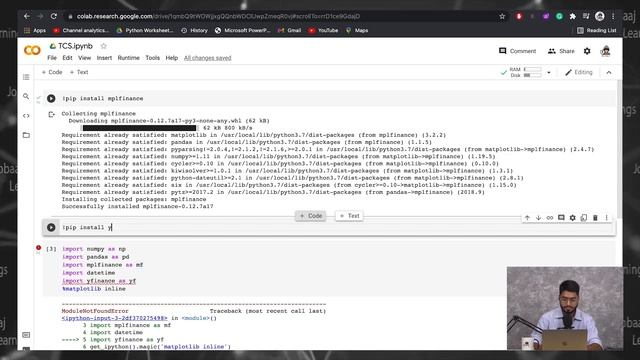Screen dimensions: 640x360
Task: Open the command palette icon at bottom left
Action: pos(26,335)
